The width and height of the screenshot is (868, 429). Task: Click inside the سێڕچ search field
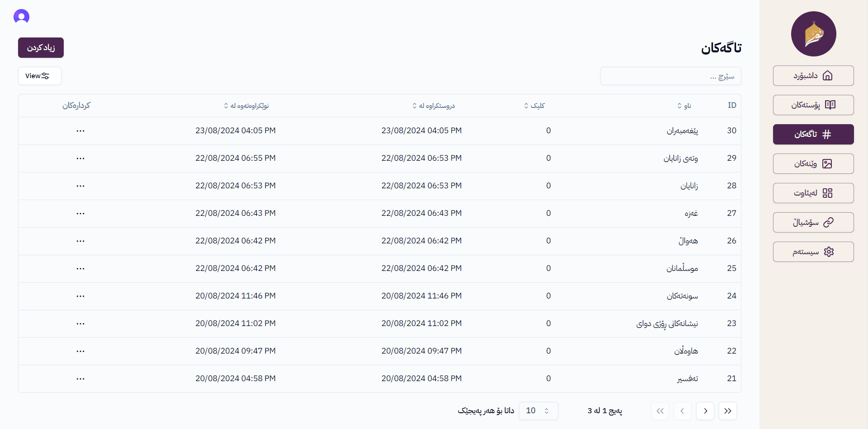[670, 76]
